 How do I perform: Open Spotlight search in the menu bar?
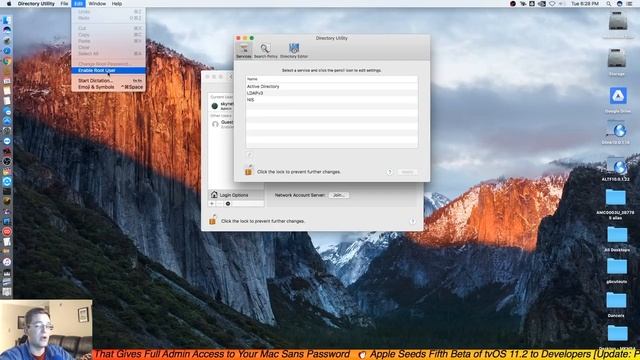609,4
